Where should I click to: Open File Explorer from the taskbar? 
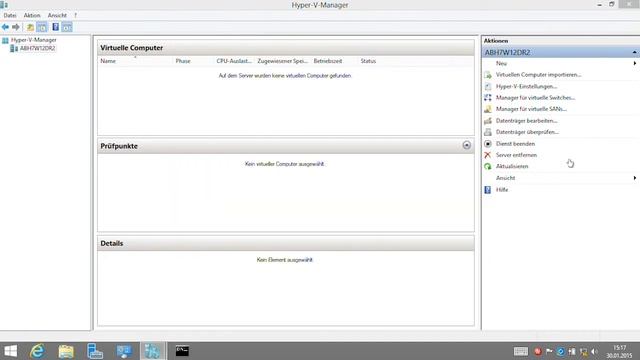(x=66, y=351)
